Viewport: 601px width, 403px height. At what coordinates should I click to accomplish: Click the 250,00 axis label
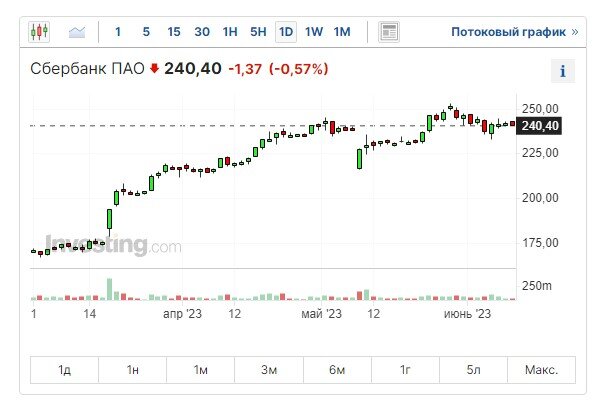point(540,109)
